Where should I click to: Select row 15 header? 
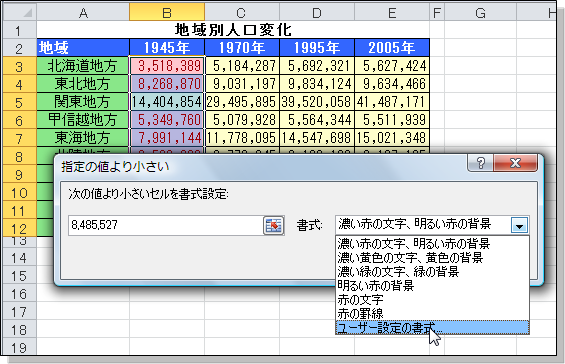pyautogui.click(x=19, y=276)
